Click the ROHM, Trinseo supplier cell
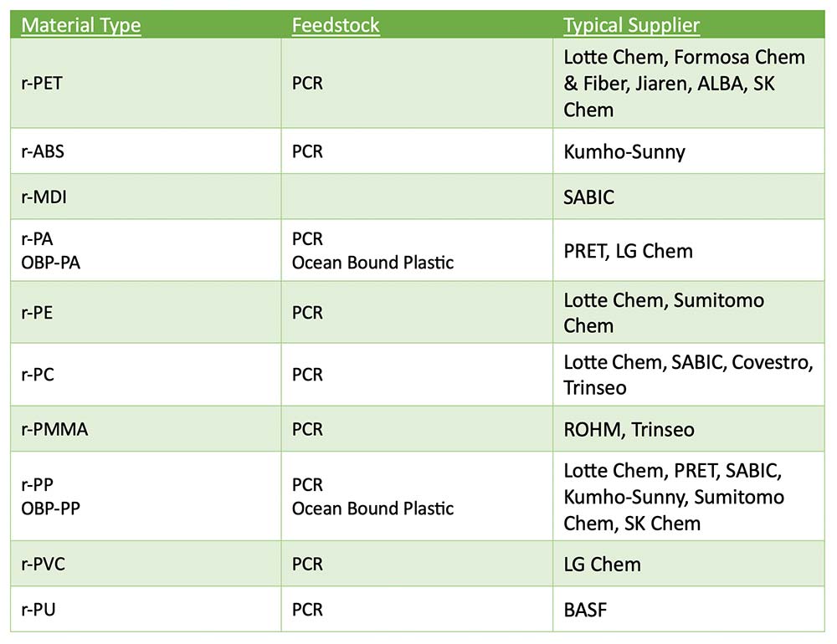 [x=689, y=429]
